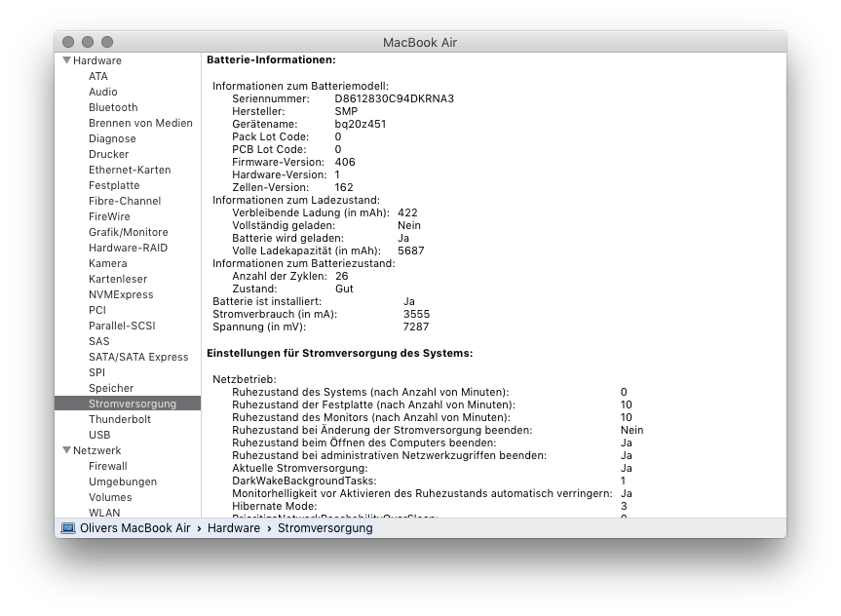Click Zellen-Version value 162
Screen dimensions: 841x616
[x=344, y=187]
